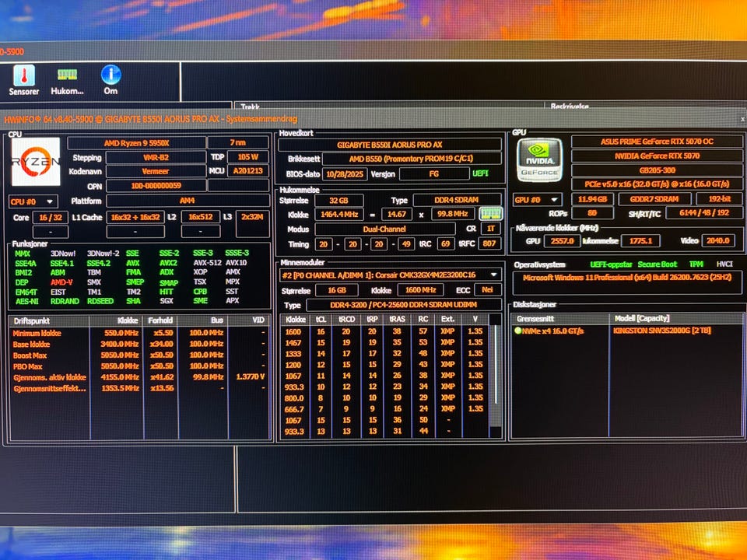Viewport: 747px width, 560px height.
Task: Select the AMD Ryzen 9 5950X name field
Action: [137, 143]
